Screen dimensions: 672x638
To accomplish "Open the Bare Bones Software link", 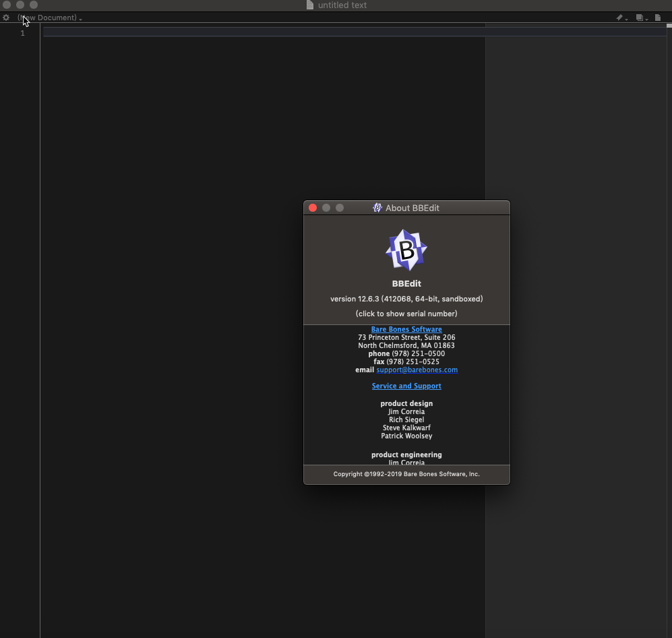I will (406, 329).
